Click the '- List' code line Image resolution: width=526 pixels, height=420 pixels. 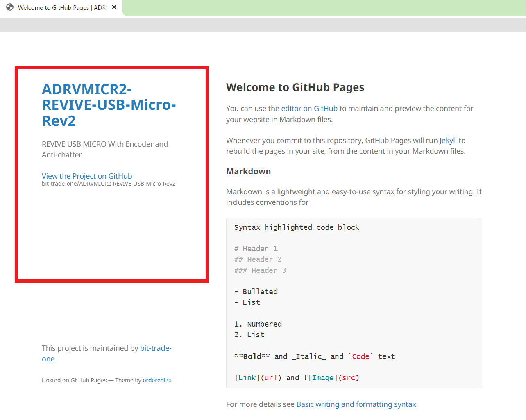point(247,302)
